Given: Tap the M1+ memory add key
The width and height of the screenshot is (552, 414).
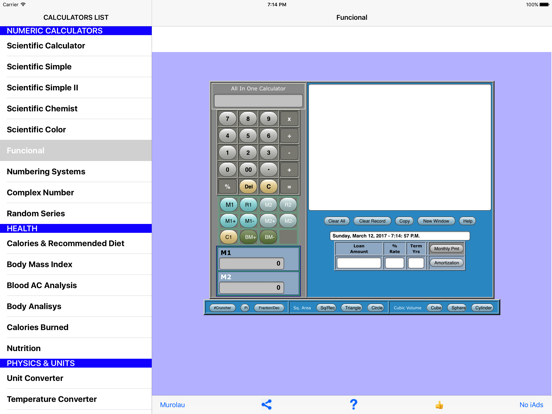Looking at the screenshot, I should [229, 221].
